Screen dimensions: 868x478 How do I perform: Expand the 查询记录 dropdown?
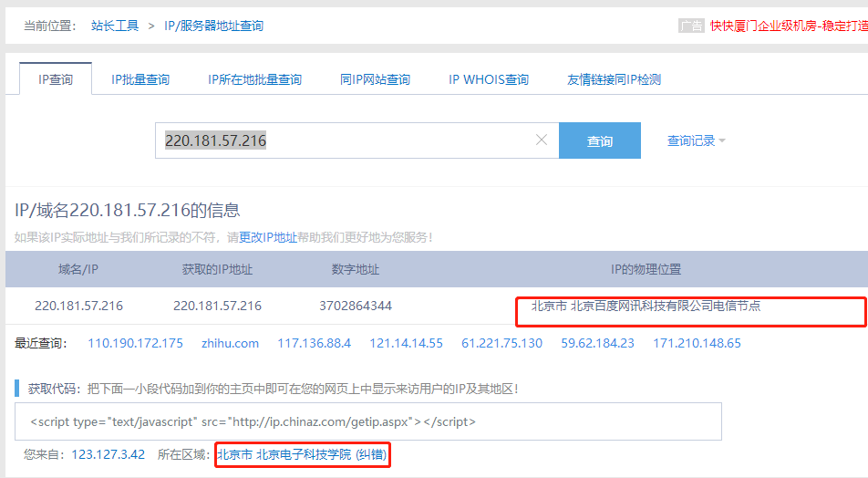696,140
